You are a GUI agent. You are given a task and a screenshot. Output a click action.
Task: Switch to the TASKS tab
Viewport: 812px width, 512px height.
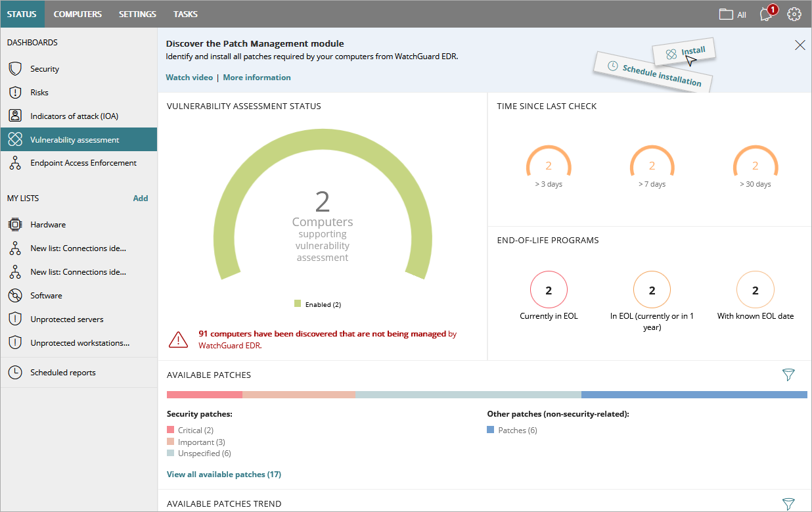tap(185, 14)
